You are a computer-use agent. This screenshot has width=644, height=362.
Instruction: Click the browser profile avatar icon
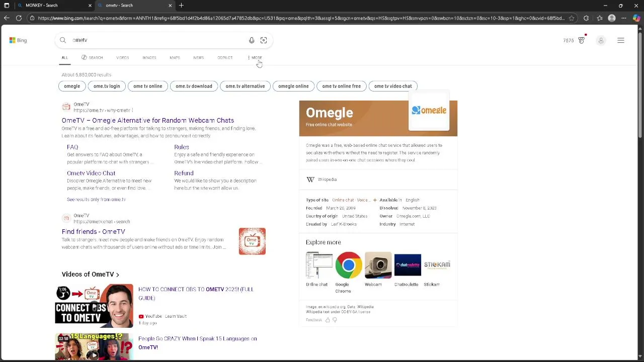(612, 18)
